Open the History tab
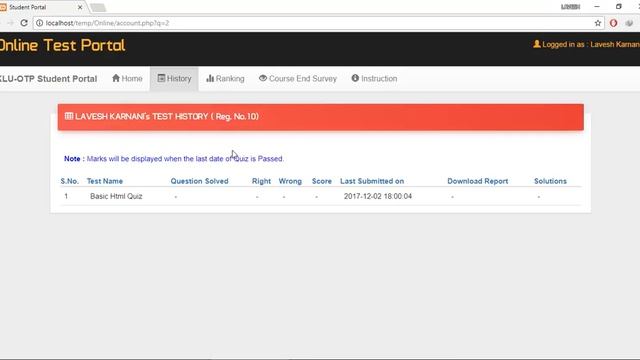 click(x=174, y=78)
